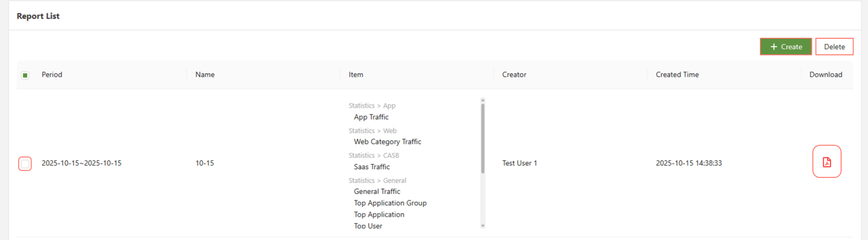
Task: Click the Create report button
Action: click(785, 47)
